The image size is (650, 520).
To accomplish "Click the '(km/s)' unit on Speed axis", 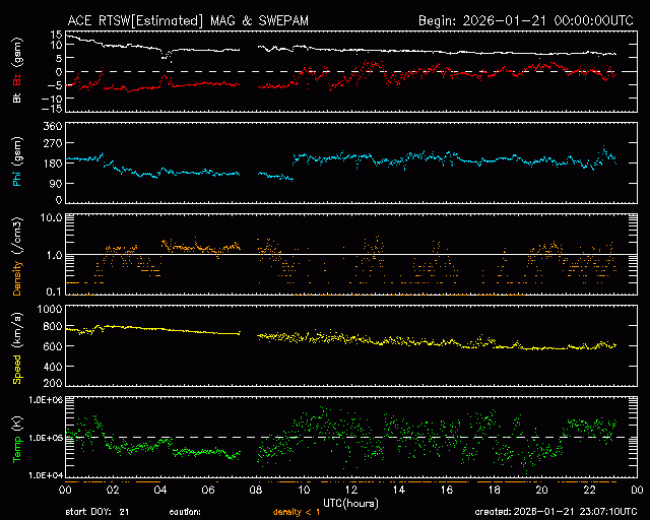I will [x=17, y=331].
